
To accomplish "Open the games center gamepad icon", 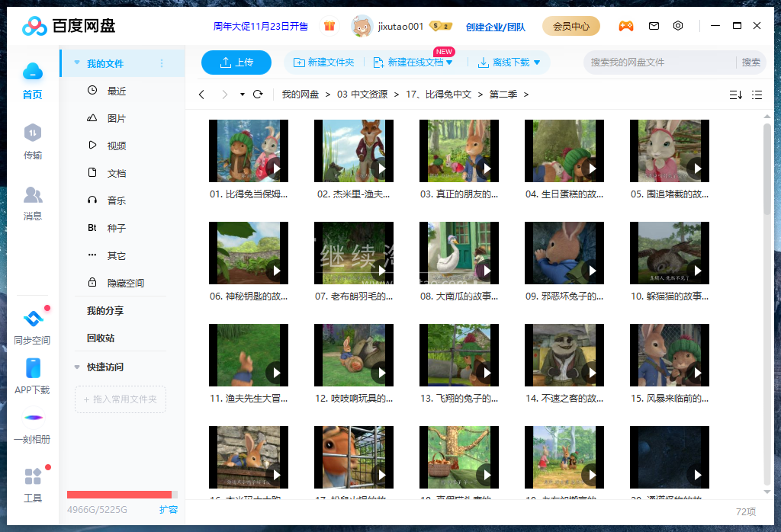I will pos(626,25).
